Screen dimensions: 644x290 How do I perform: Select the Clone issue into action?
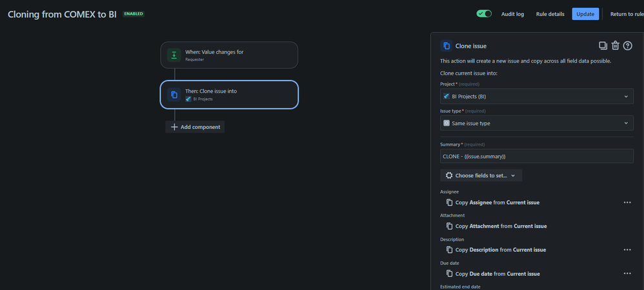tap(229, 94)
